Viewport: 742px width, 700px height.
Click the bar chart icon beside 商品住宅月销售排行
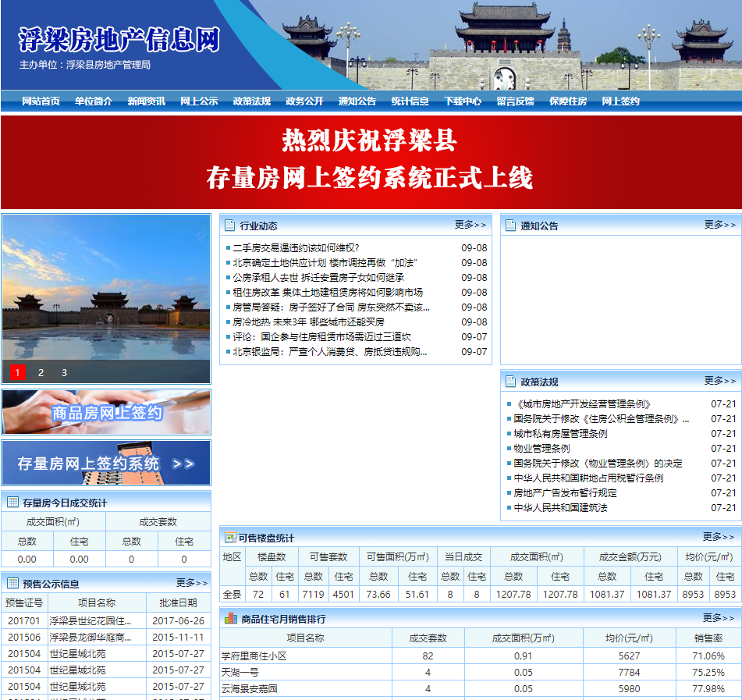click(230, 618)
